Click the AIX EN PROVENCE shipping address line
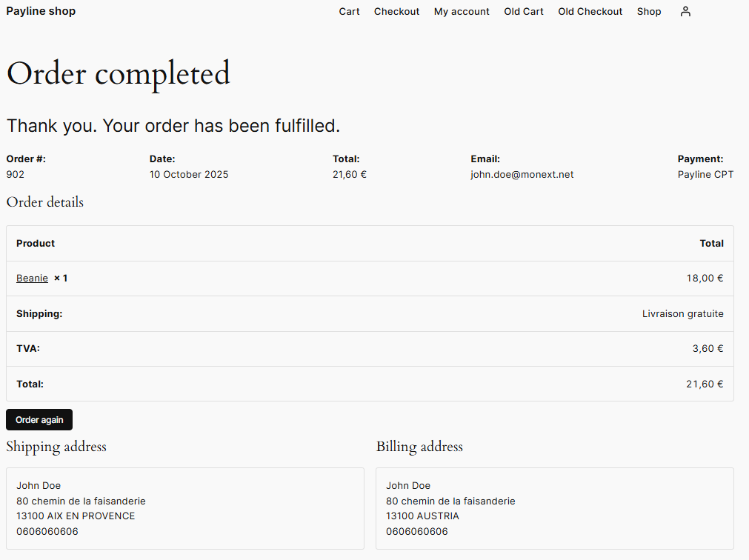This screenshot has height=560, width=749. pos(76,516)
